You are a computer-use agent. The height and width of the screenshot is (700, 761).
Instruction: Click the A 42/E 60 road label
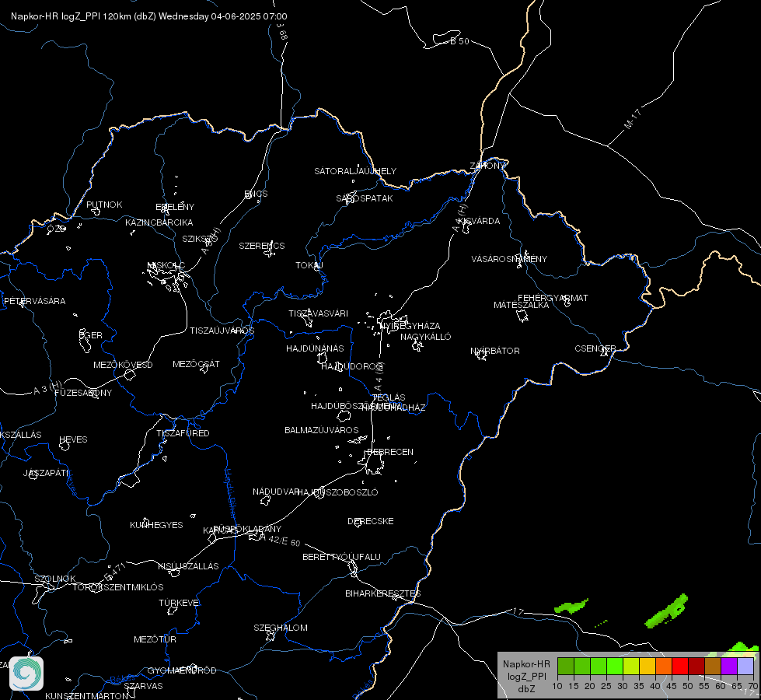pos(280,540)
